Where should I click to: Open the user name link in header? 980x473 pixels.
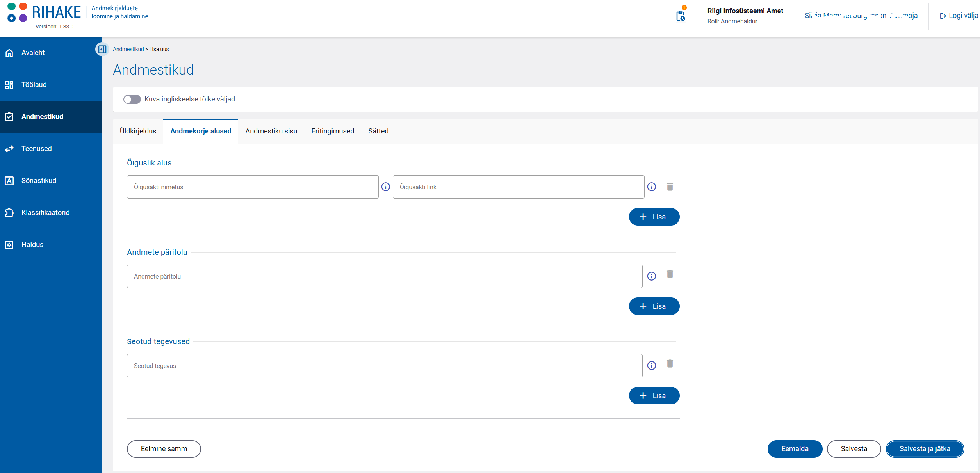[x=861, y=16]
